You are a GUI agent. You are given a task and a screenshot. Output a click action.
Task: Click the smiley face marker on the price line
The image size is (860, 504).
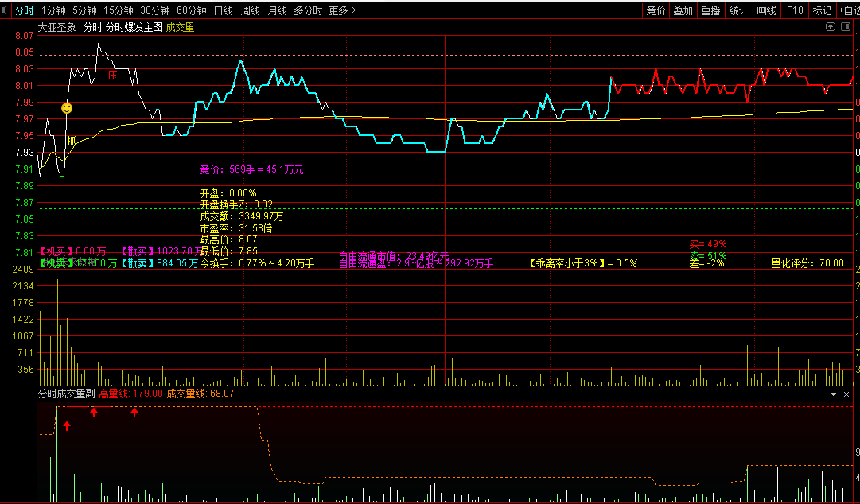(x=66, y=108)
